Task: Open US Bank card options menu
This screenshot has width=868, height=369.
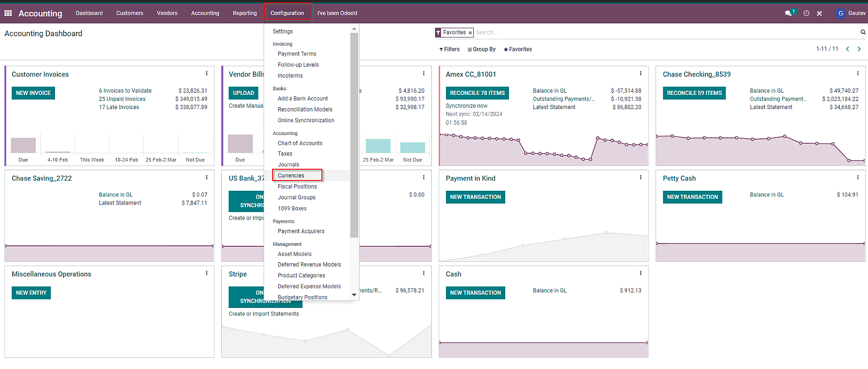Action: (x=424, y=177)
